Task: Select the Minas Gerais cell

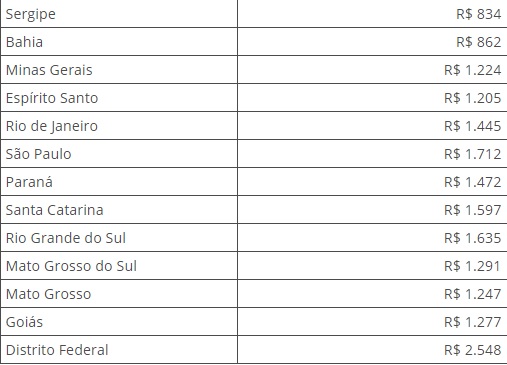Action: pos(119,70)
